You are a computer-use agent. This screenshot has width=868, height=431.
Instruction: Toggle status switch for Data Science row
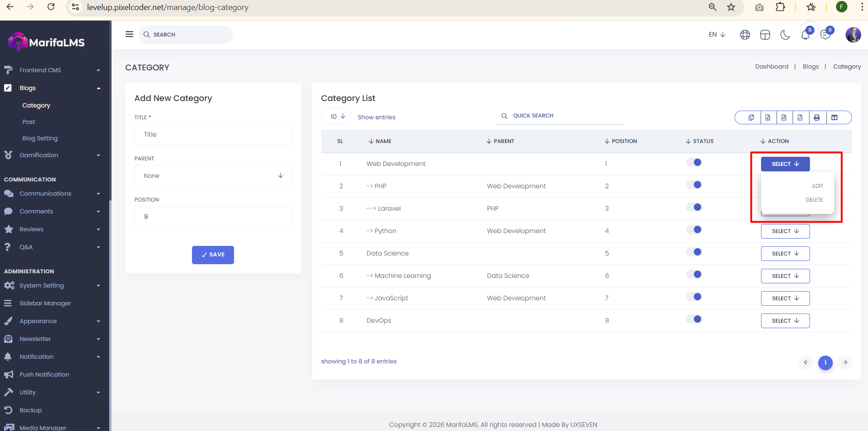point(694,252)
